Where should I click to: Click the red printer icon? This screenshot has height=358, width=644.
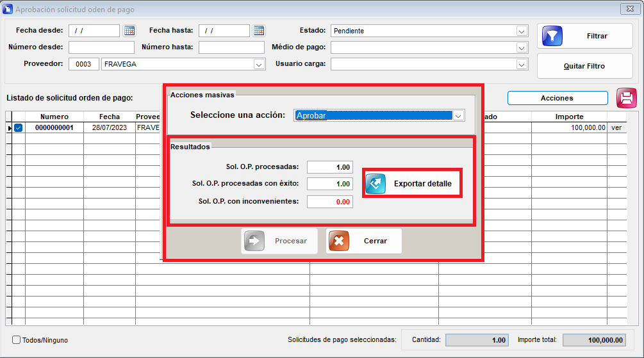tap(626, 98)
